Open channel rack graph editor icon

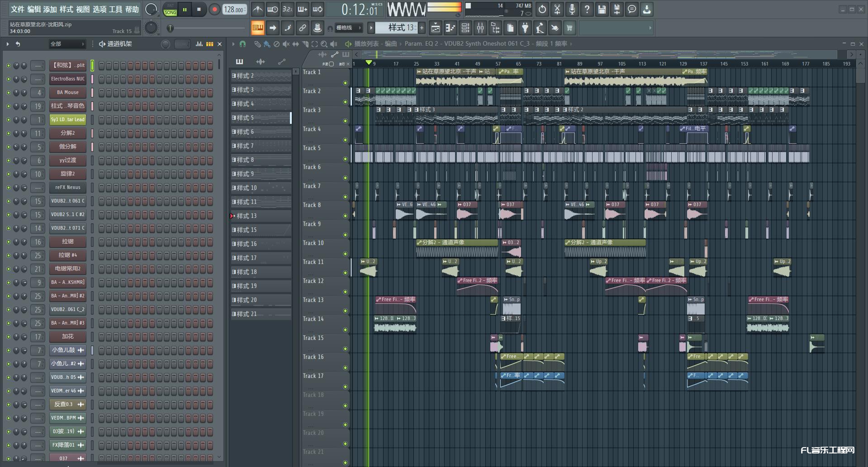point(199,44)
